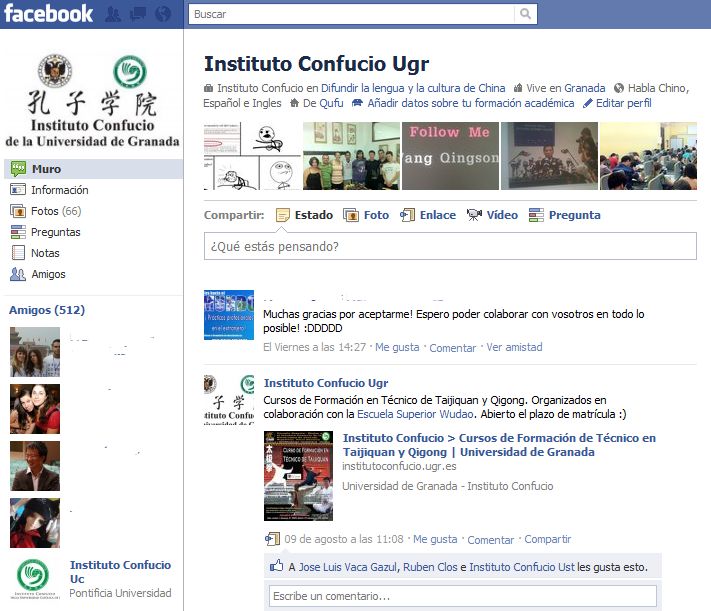The height and width of the screenshot is (611, 711).
Task: Click the pencil icon beside Editar perfil
Action: click(x=588, y=103)
